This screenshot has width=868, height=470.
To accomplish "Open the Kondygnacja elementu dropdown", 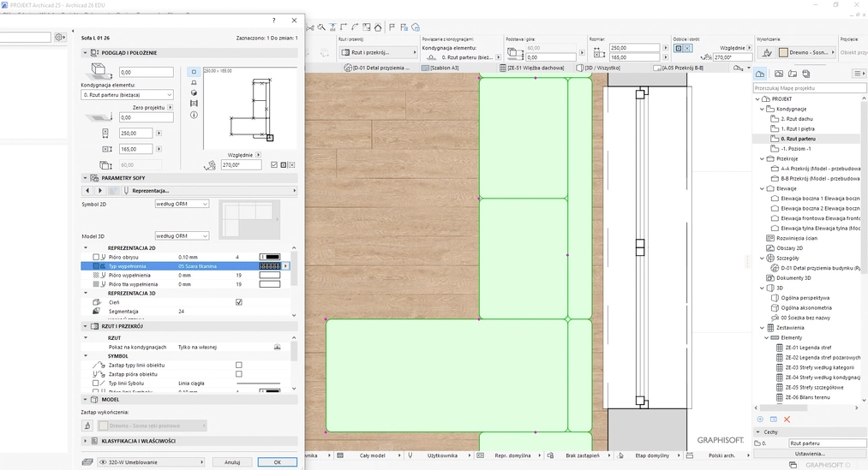I will [128, 95].
